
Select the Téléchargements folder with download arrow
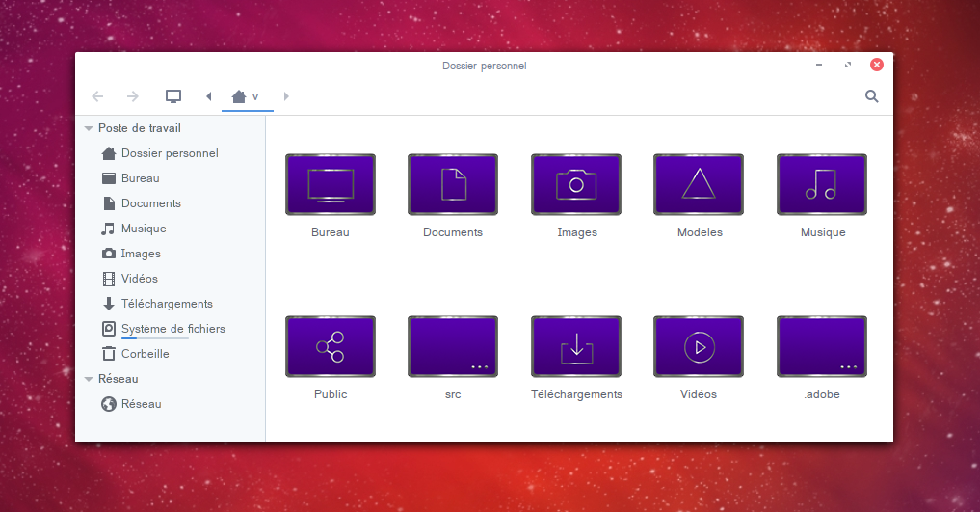tap(576, 346)
